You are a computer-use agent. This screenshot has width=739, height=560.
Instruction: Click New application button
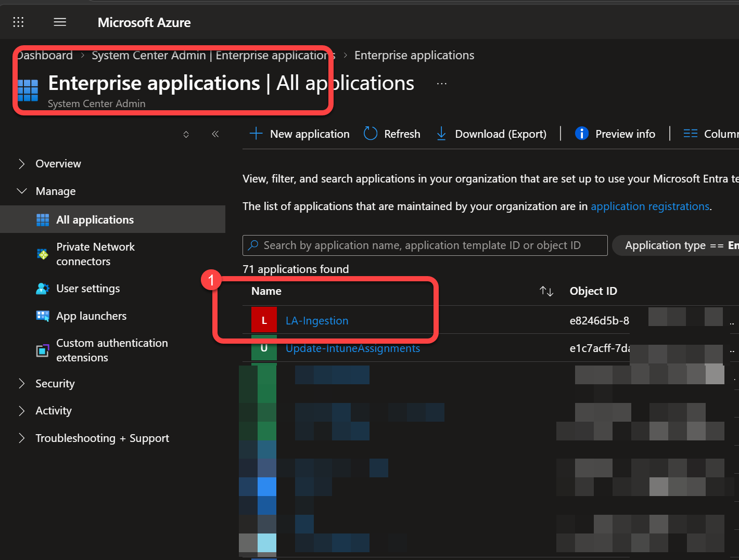(300, 134)
